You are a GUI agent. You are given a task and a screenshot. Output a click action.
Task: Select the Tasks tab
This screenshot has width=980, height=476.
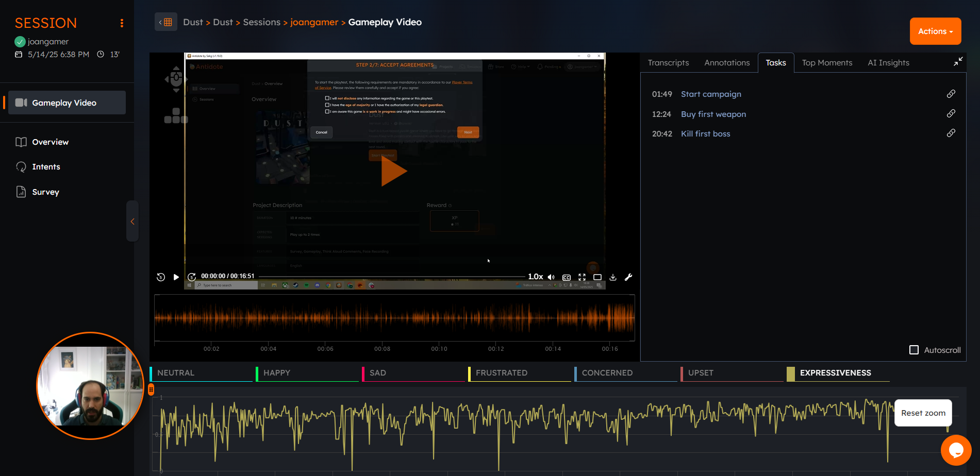click(776, 63)
